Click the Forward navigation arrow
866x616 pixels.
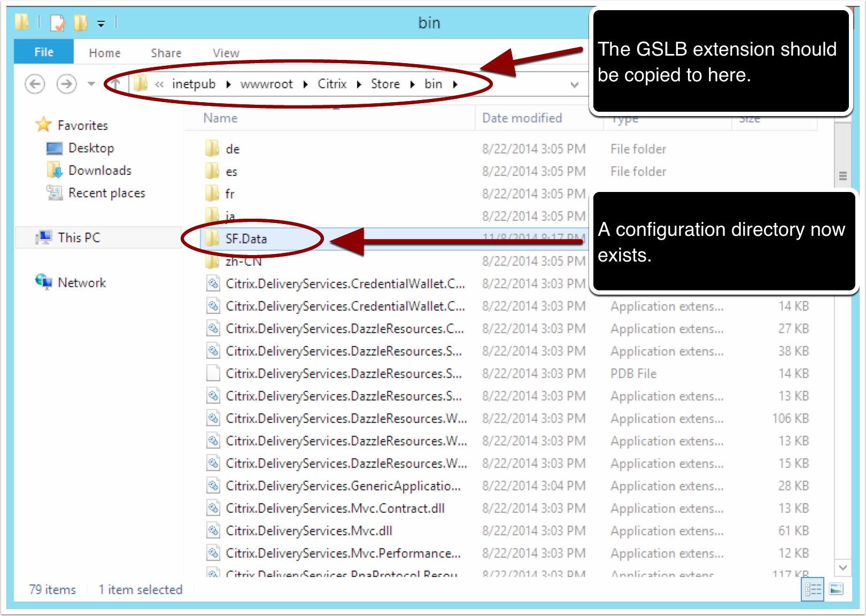tap(66, 84)
